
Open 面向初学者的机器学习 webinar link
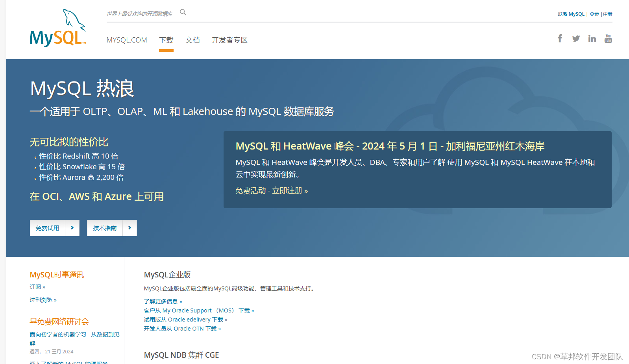74,339
